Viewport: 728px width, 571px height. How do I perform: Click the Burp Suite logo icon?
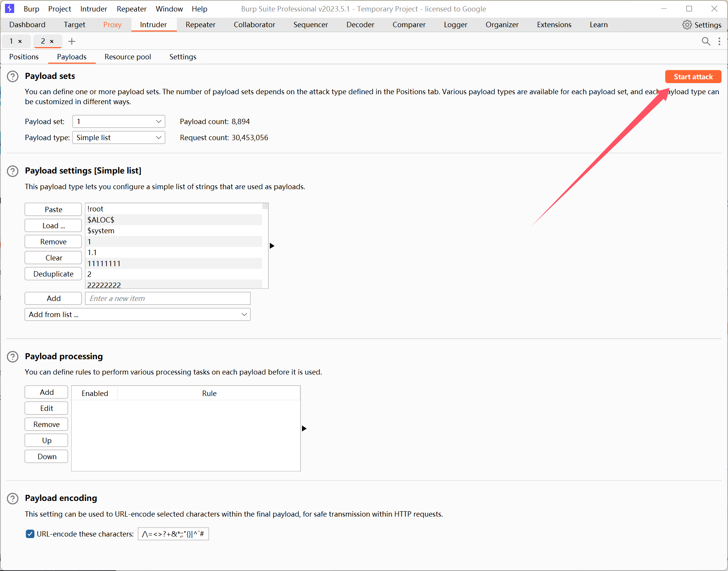[10, 8]
